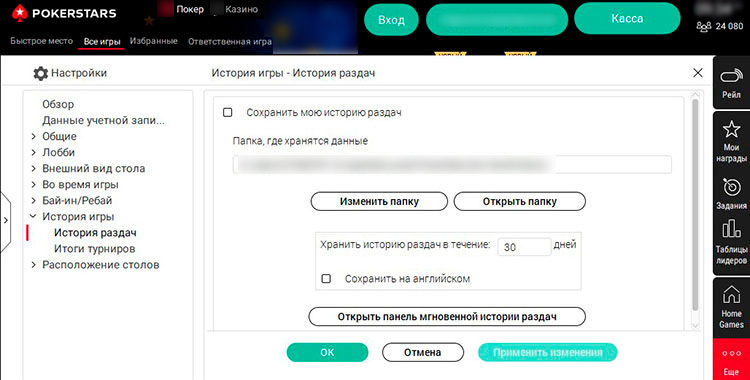Confirm settings with the OK button
750x380 pixels.
click(x=327, y=352)
